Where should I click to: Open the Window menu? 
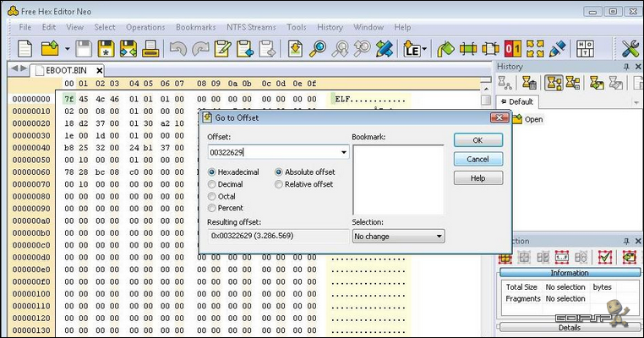pyautogui.click(x=368, y=27)
